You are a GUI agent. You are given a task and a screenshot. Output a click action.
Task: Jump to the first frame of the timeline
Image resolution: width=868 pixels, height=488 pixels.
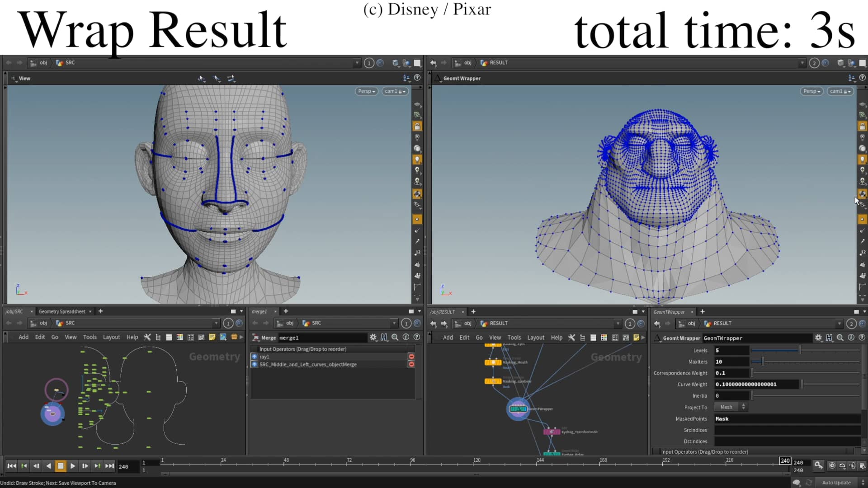click(x=12, y=466)
